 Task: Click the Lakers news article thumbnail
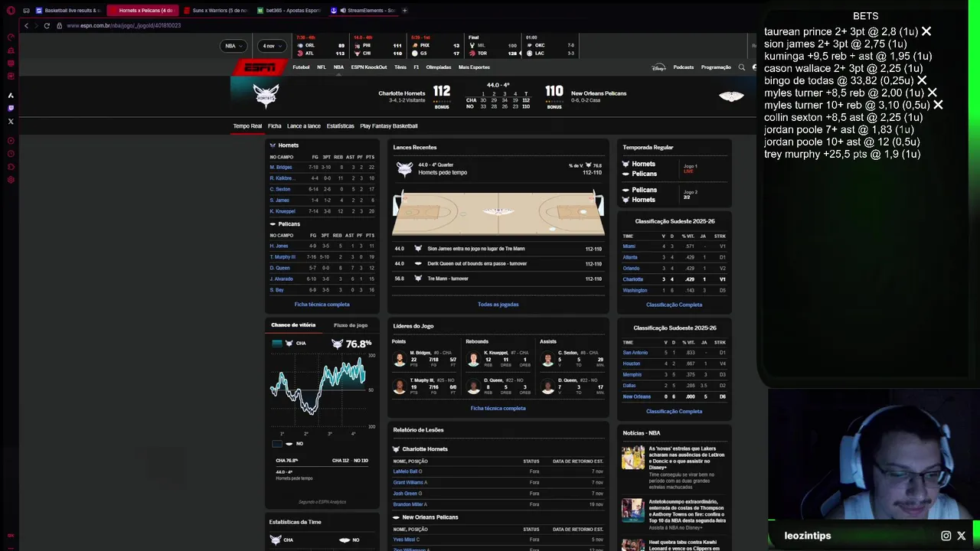(633, 458)
